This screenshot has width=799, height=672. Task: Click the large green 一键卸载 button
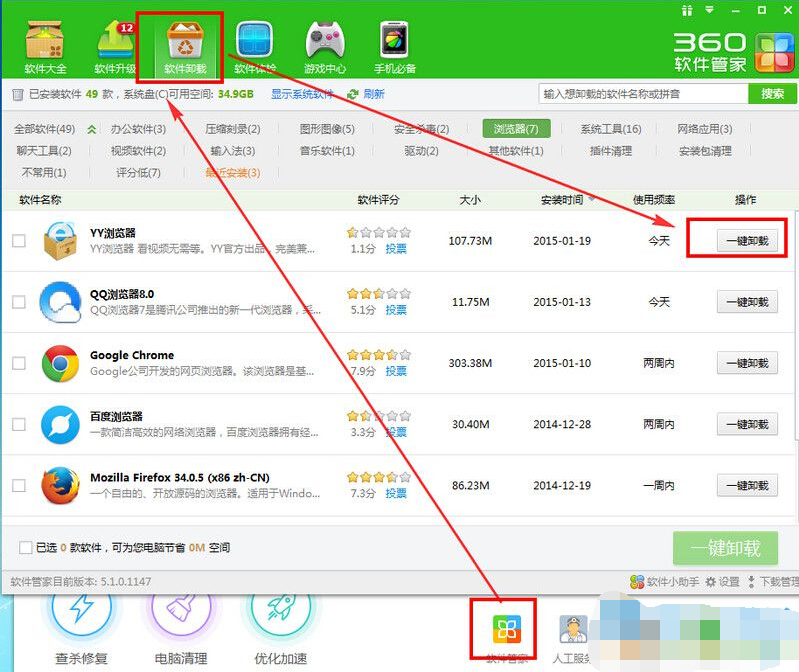point(725,548)
